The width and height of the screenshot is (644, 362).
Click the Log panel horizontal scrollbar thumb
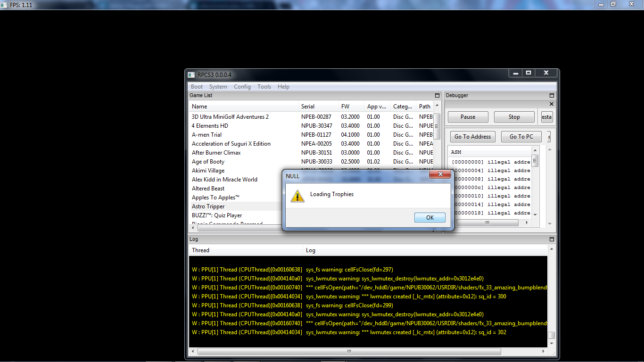(349, 352)
